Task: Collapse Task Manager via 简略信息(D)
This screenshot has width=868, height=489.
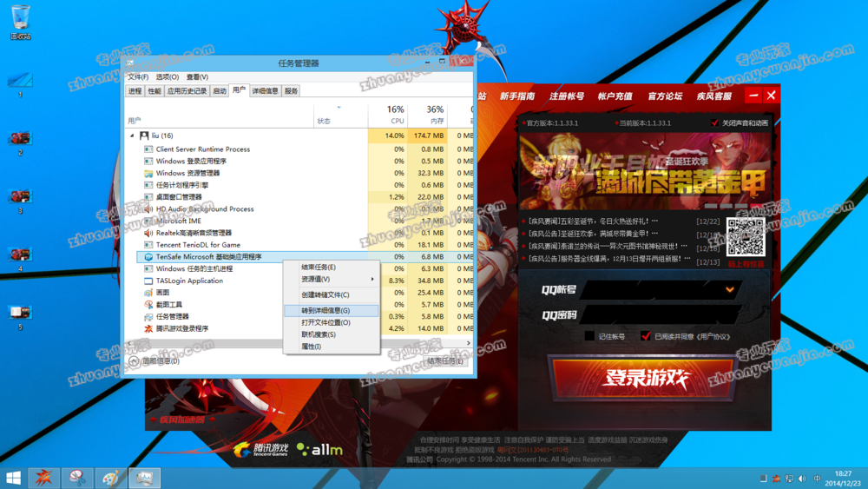Action: [x=154, y=361]
